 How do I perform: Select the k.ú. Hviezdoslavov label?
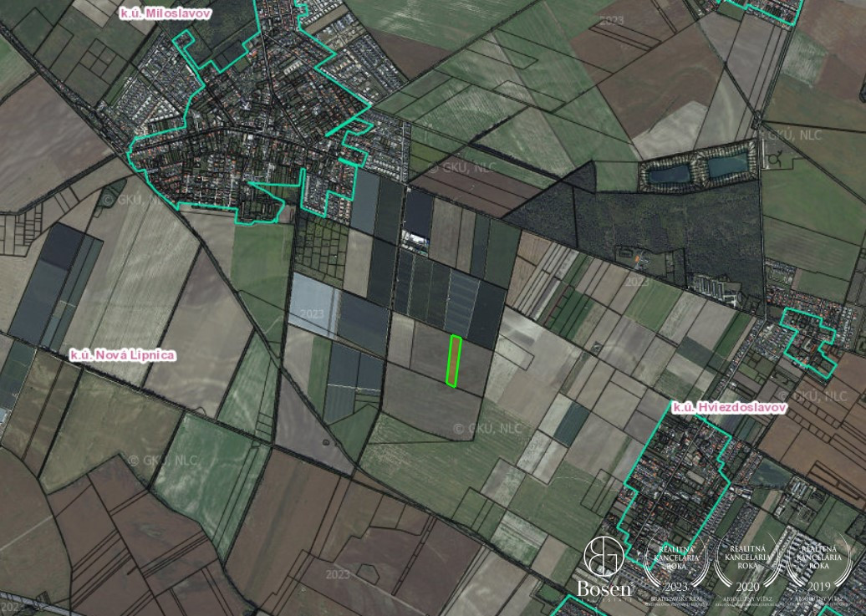(x=729, y=407)
